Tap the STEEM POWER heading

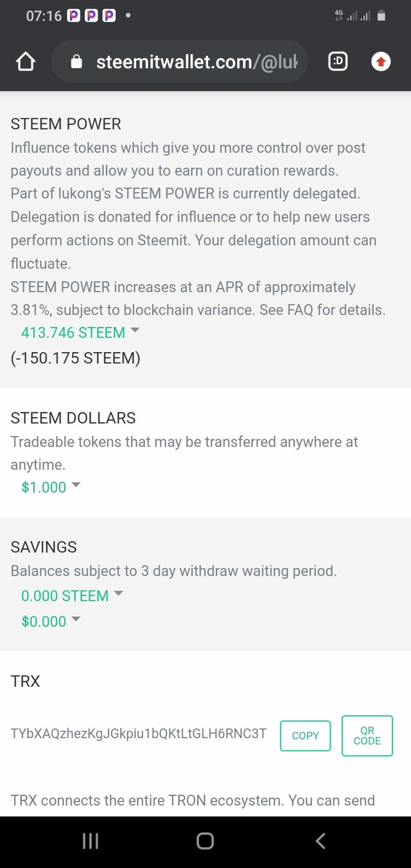(66, 124)
